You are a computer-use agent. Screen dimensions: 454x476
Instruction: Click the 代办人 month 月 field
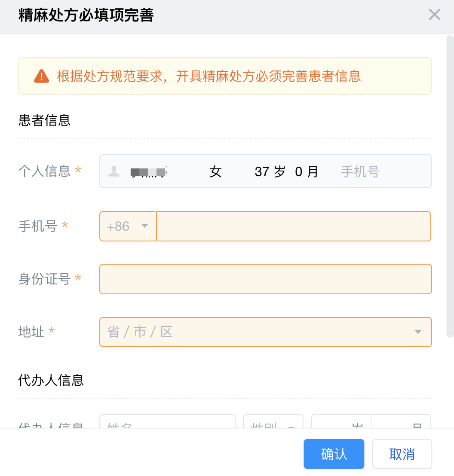pyautogui.click(x=401, y=423)
